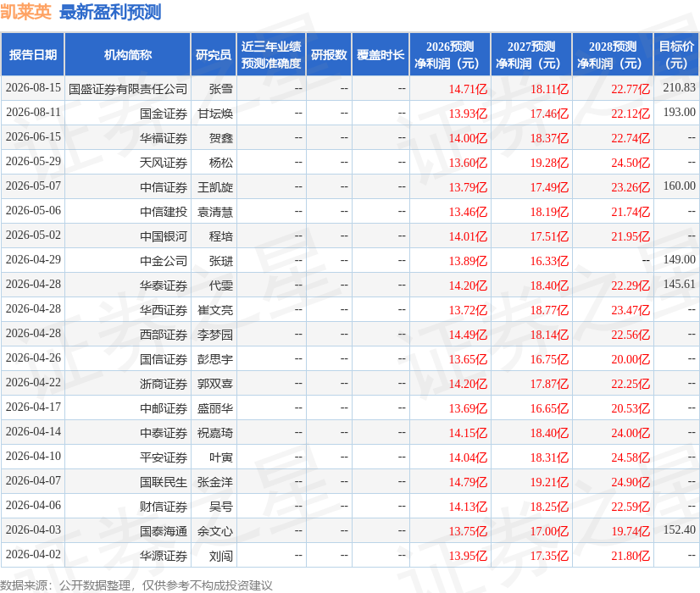
Task: Click the 报告日期 column header
Action: [32, 54]
